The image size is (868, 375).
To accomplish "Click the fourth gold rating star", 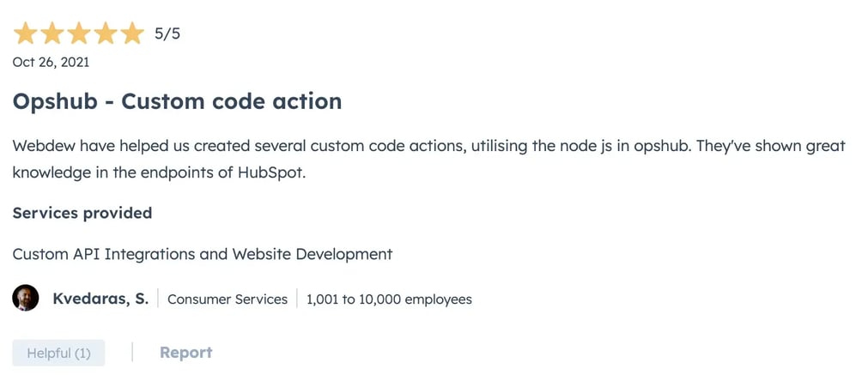I will point(105,33).
